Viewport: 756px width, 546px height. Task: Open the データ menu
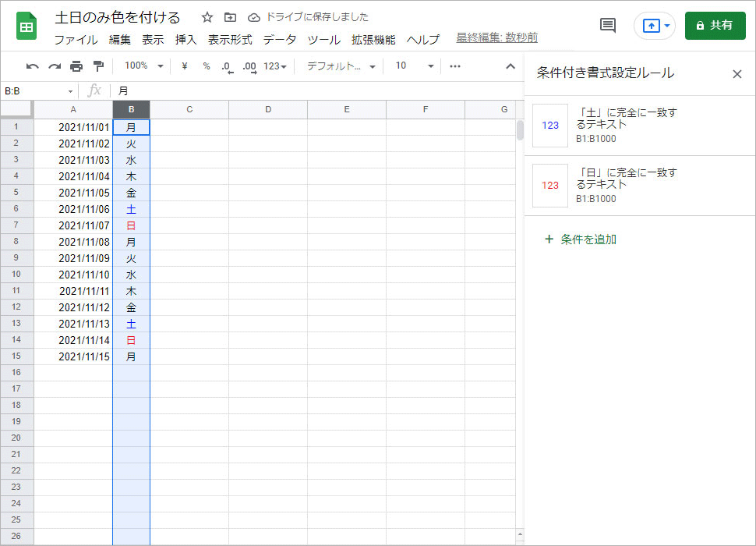point(280,40)
